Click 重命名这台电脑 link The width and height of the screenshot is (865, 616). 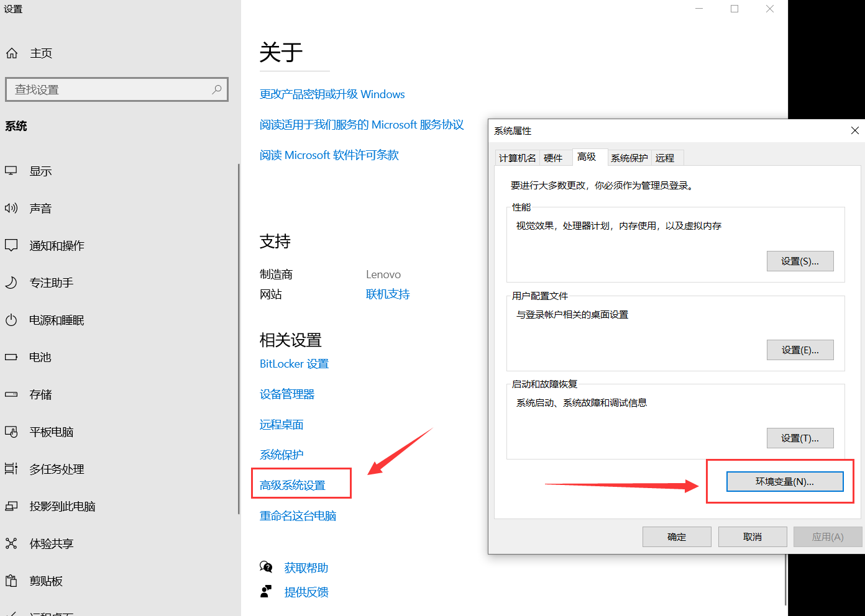pos(298,516)
